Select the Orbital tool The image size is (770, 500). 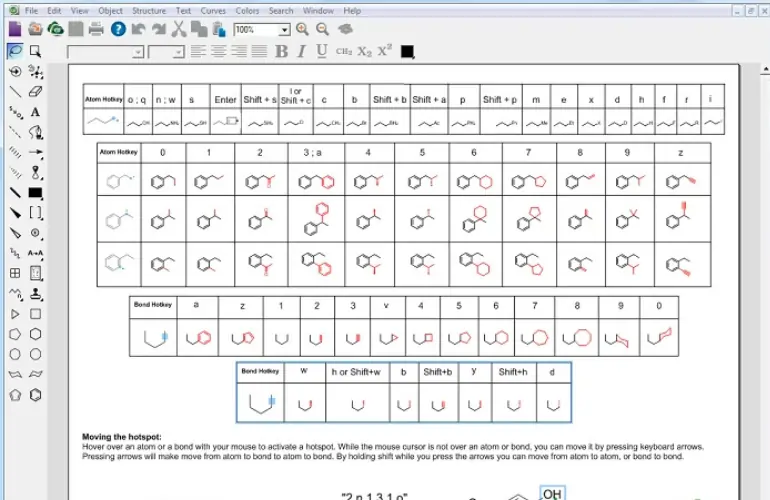pyautogui.click(x=35, y=172)
